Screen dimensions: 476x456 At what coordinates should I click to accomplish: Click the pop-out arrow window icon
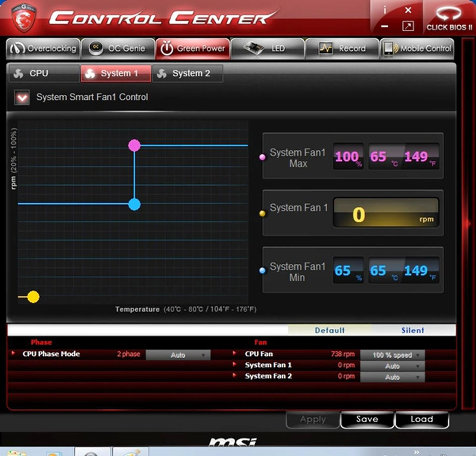[x=408, y=26]
